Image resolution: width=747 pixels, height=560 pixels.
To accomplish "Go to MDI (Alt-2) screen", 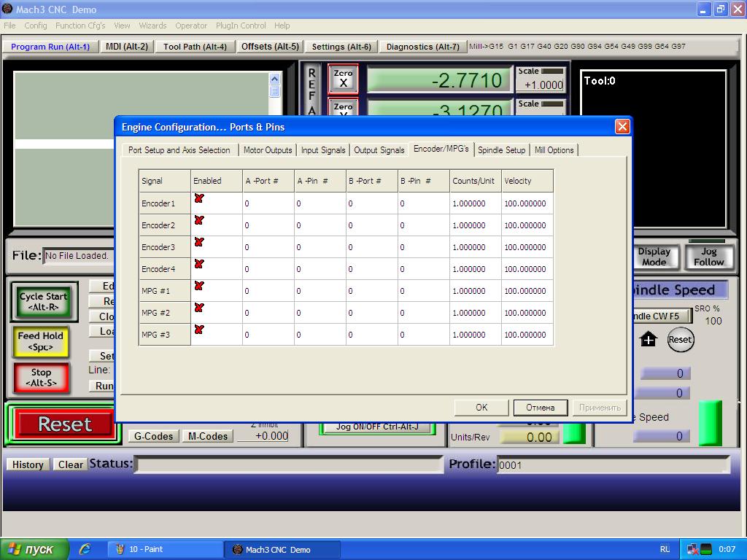I will (x=127, y=47).
